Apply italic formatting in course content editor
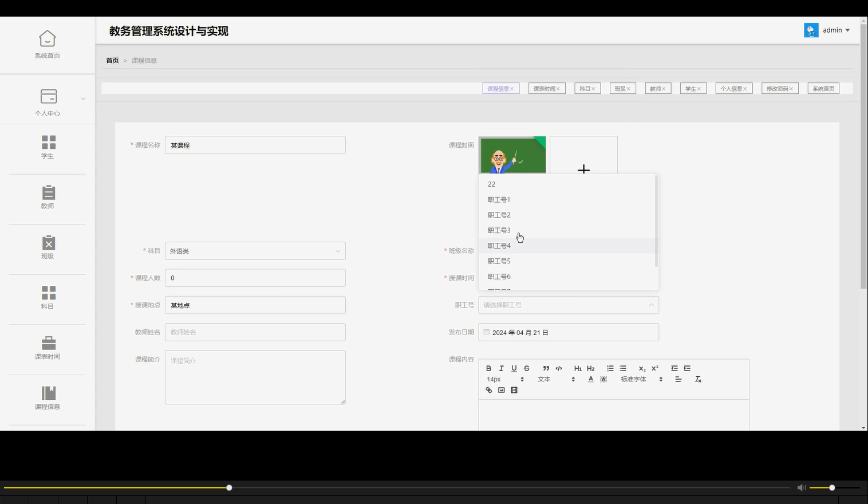 (x=501, y=368)
